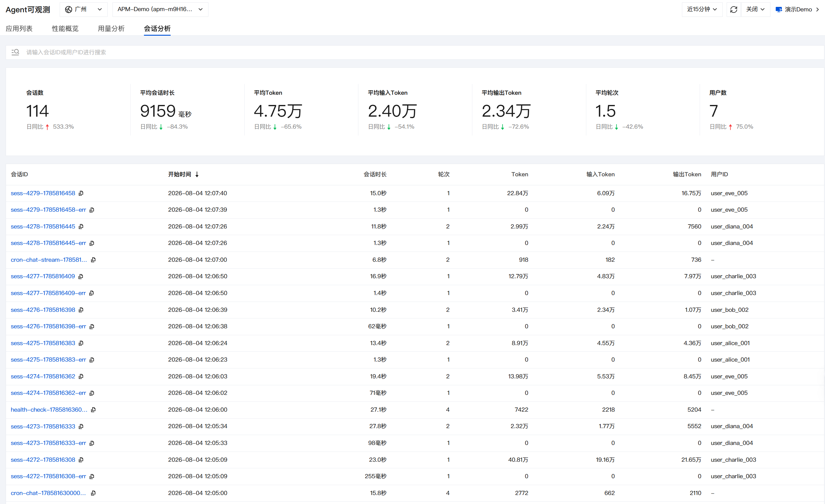
Task: Click the 输入Token column header
Action: coord(600,174)
